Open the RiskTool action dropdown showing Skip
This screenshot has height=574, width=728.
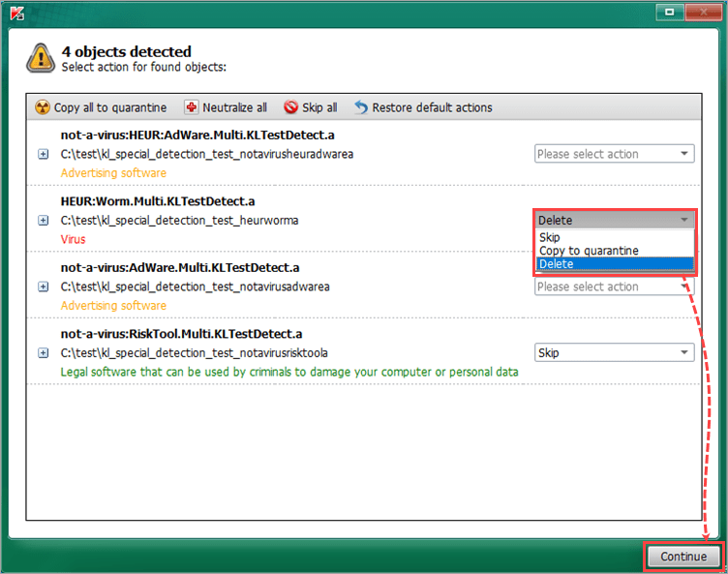tap(614, 353)
